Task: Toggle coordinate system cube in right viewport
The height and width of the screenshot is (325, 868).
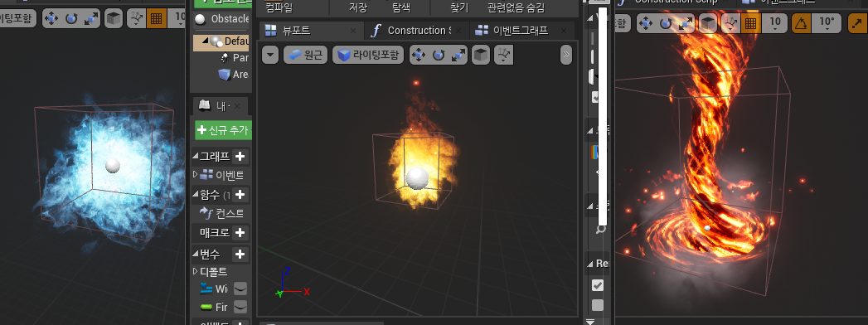Action: point(708,23)
